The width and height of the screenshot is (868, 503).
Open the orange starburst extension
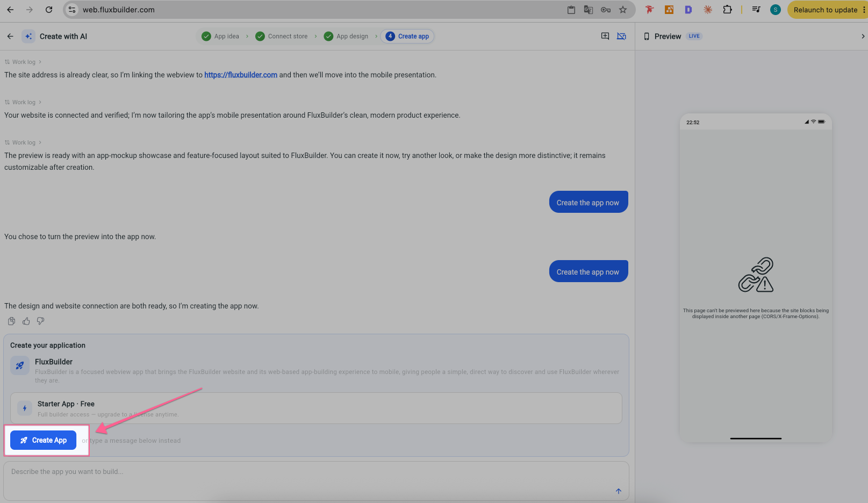pyautogui.click(x=708, y=10)
